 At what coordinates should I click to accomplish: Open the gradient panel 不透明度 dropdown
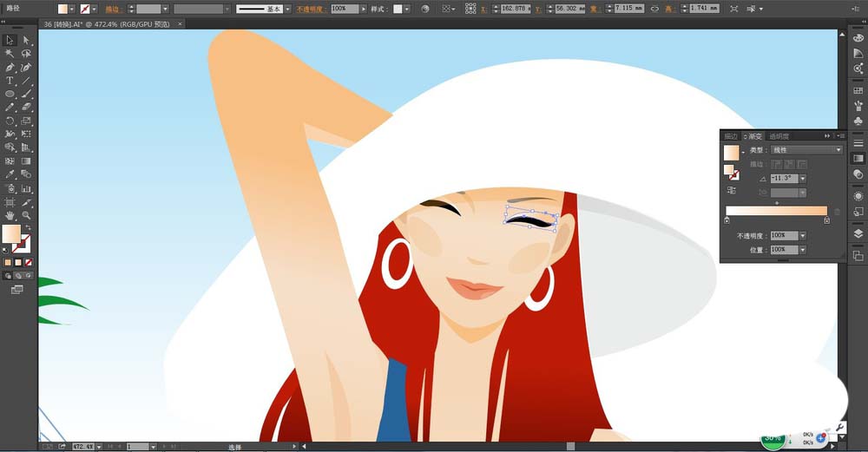coord(803,236)
